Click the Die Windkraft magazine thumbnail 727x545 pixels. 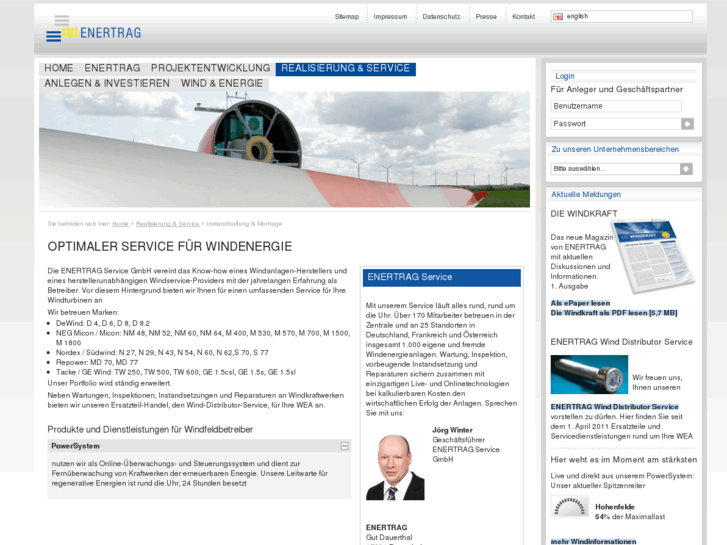654,256
